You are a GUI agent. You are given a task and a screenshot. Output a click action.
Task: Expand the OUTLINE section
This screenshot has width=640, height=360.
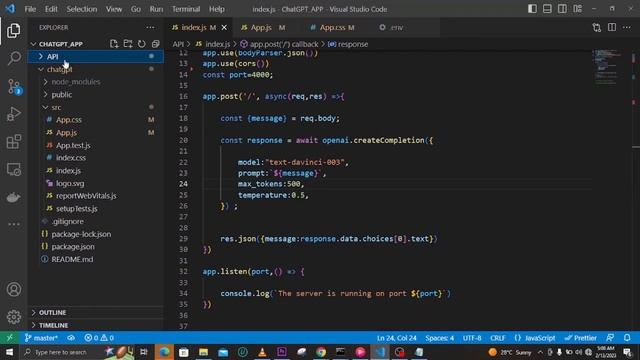[96, 312]
